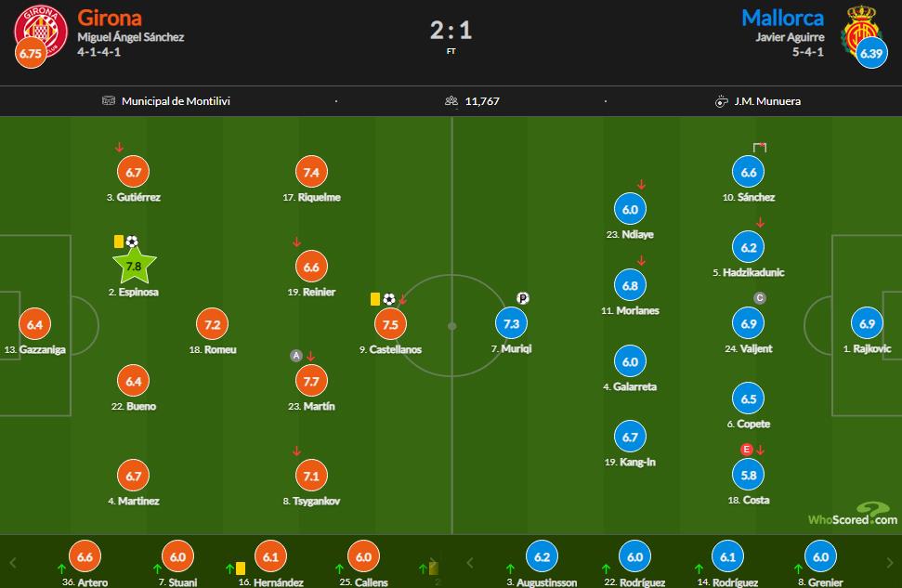Click the assist badge above Martín
This screenshot has height=588, width=902.
[295, 356]
